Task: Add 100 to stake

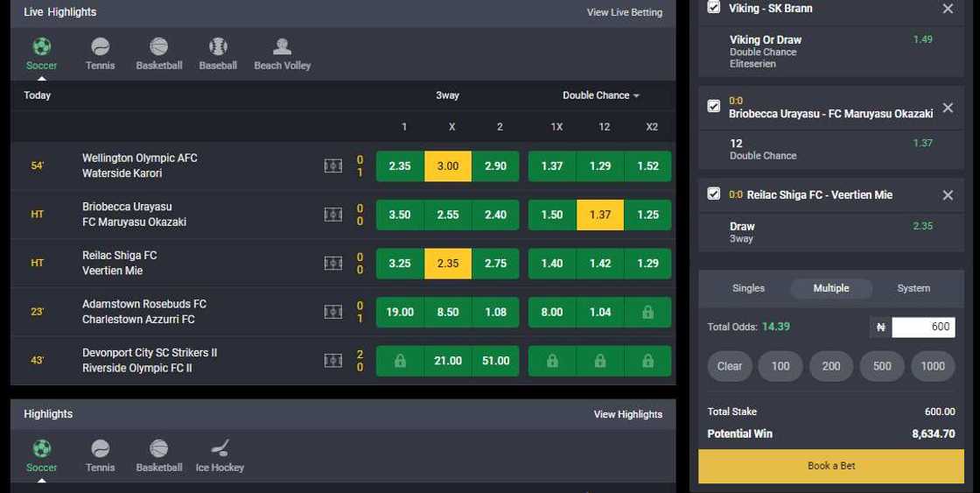Action: pyautogui.click(x=780, y=367)
